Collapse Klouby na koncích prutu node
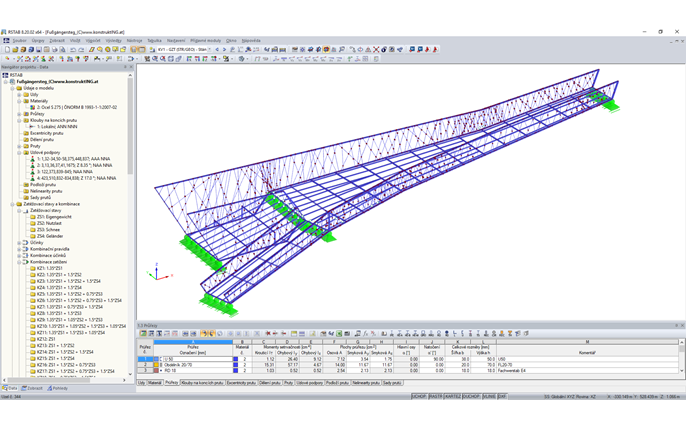Viewport: 686px width, 429px height. [19, 120]
